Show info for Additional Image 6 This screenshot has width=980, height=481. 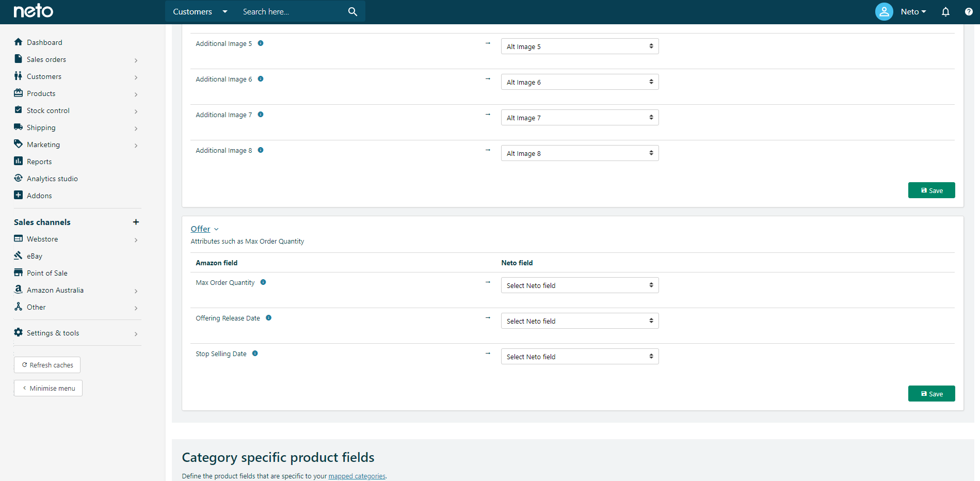[261, 79]
